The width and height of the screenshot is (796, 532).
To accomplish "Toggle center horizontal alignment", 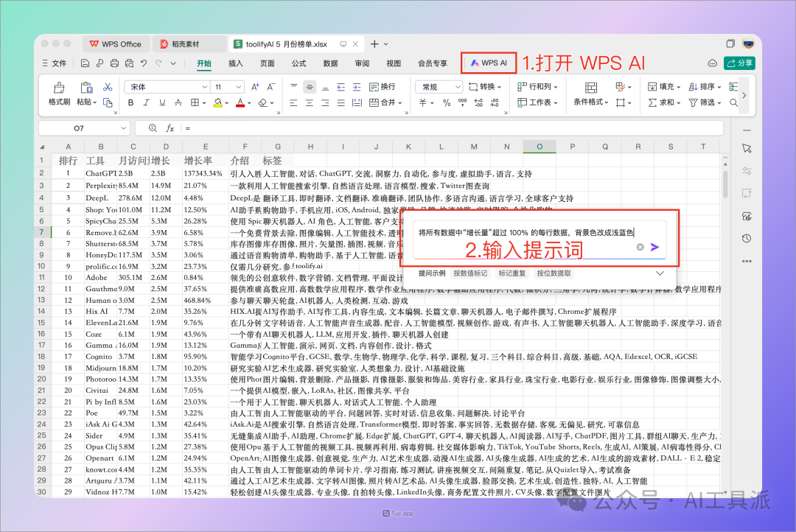I will pyautogui.click(x=310, y=102).
